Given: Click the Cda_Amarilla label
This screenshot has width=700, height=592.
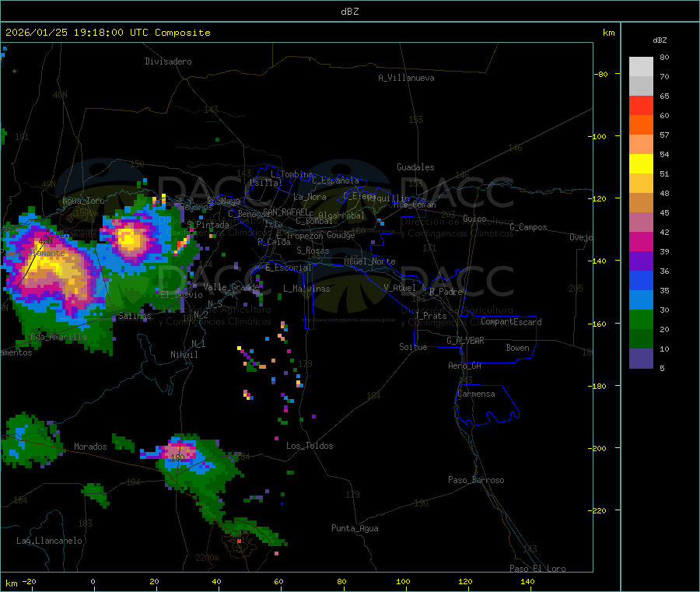Looking at the screenshot, I should tap(58, 337).
